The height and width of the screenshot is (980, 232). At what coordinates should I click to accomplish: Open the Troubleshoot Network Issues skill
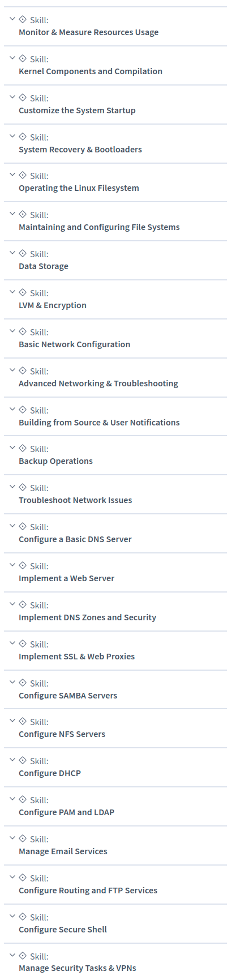[x=75, y=500]
